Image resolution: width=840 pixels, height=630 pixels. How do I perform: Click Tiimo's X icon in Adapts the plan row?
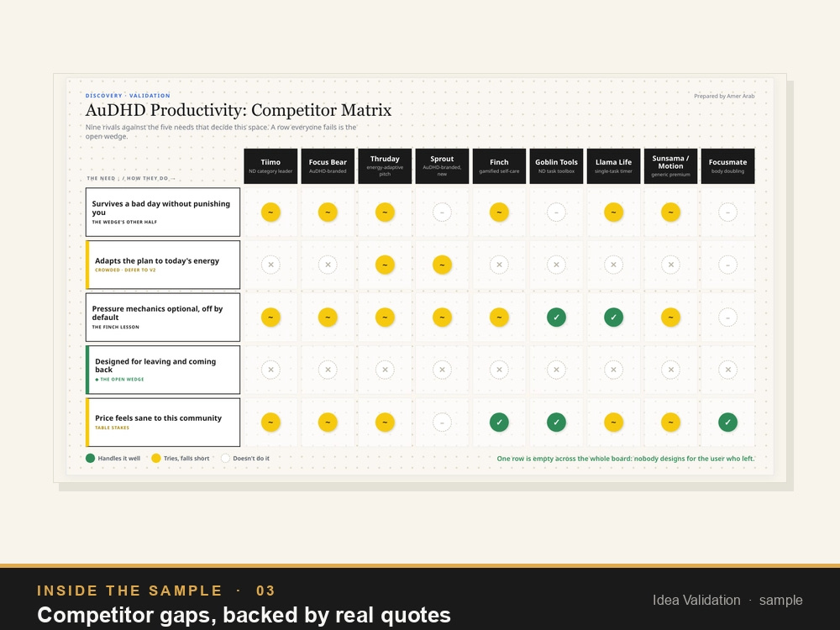point(270,265)
